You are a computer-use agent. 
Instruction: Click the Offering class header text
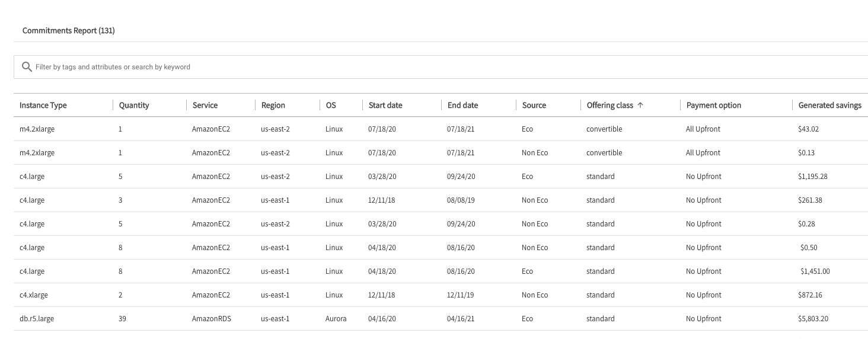pyautogui.click(x=609, y=105)
